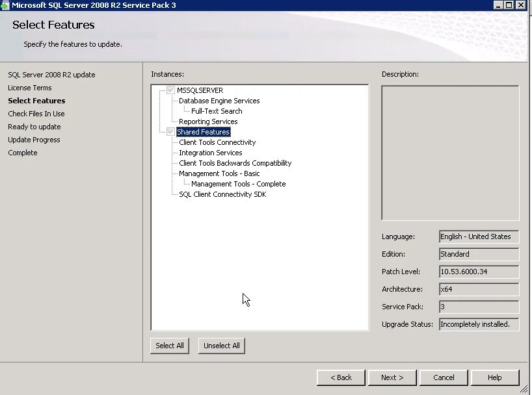This screenshot has height=395, width=532.
Task: Select the MSSQLSERVER tree node label
Action: pyautogui.click(x=200, y=90)
